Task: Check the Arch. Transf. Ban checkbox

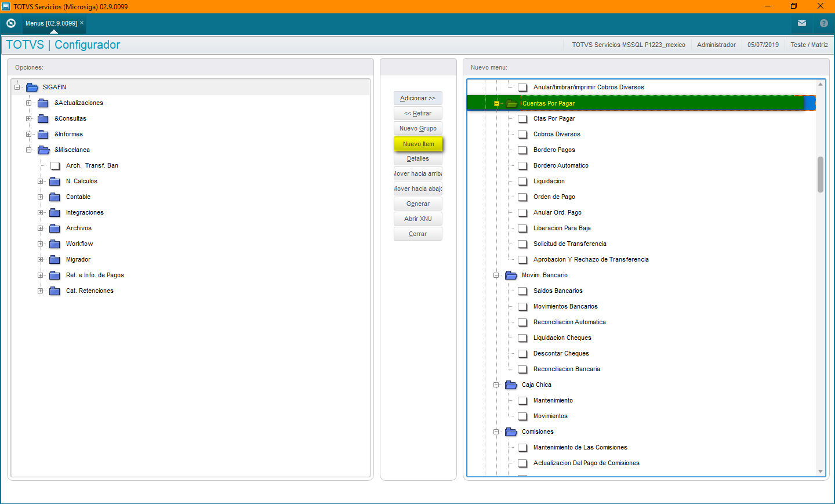Action: pos(55,165)
